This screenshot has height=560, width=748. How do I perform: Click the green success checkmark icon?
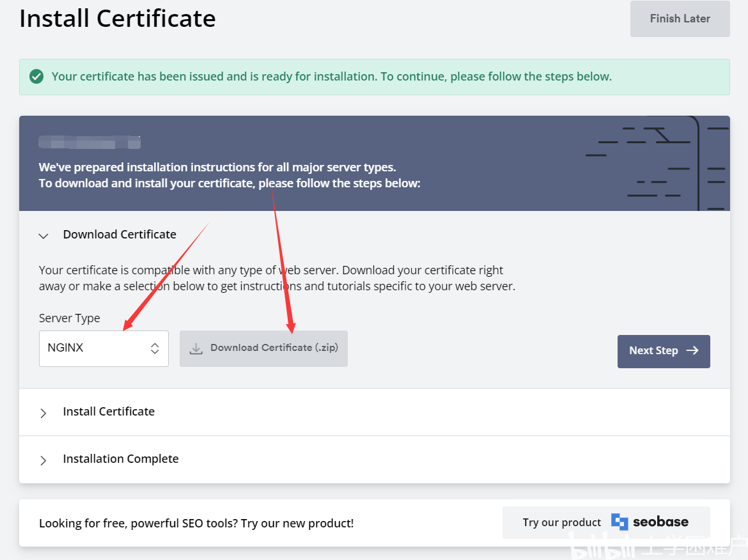point(36,76)
